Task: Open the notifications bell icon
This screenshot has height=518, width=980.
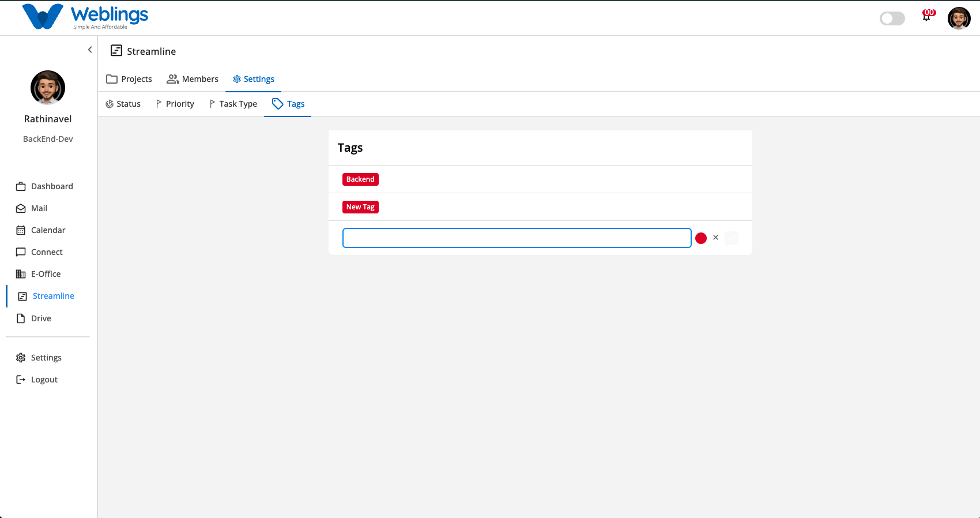Action: pyautogui.click(x=927, y=16)
